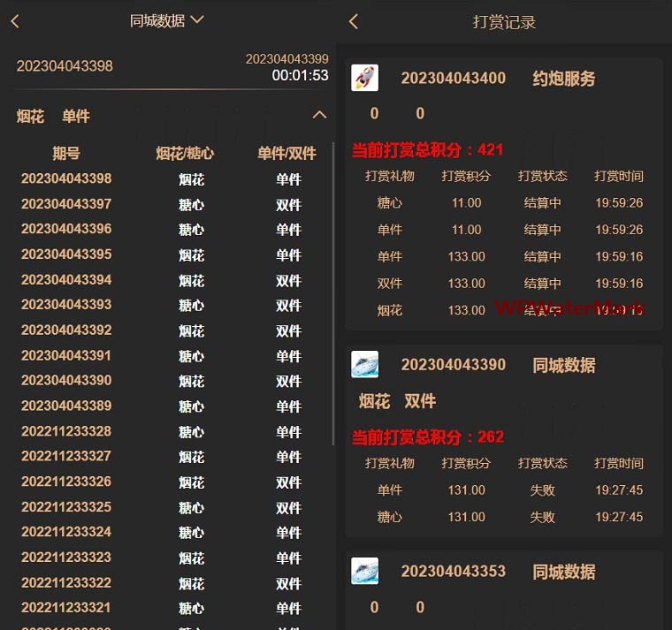Click the ship icon for record 202304043353
The height and width of the screenshot is (630, 672).
[365, 571]
